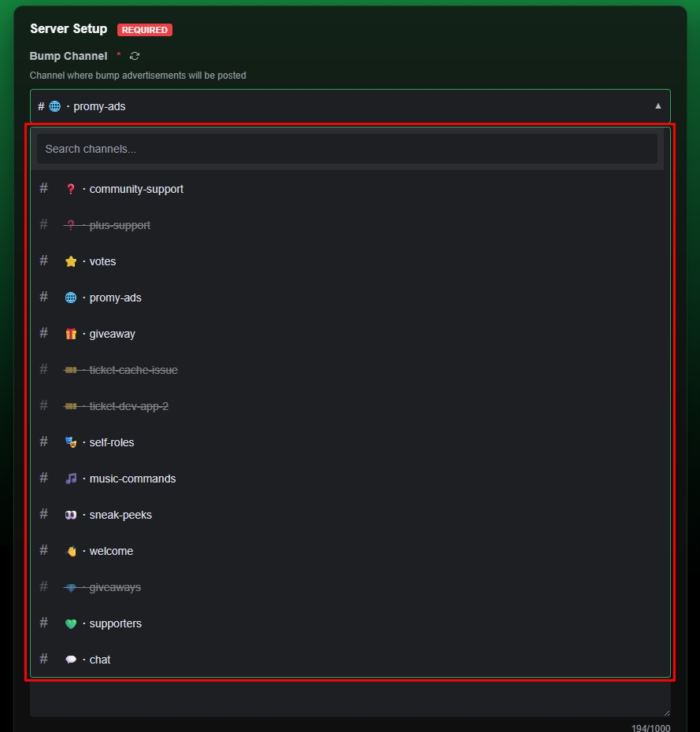Screen dimensions: 700x732
Task: Click the waving hand icon beside welcome
Action: (x=70, y=551)
